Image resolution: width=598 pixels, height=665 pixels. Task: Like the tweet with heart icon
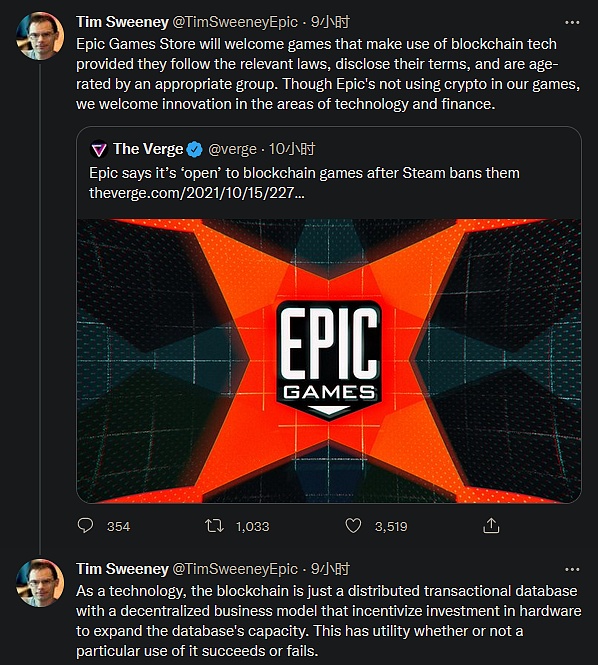tap(353, 525)
